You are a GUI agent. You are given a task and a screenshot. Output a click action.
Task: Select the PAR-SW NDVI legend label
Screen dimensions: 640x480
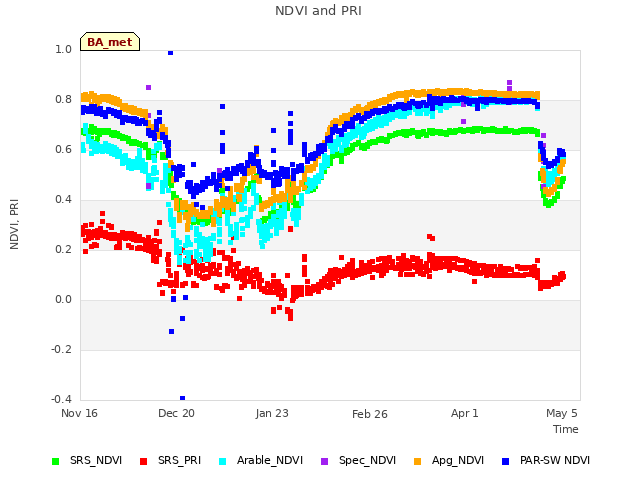(555, 460)
